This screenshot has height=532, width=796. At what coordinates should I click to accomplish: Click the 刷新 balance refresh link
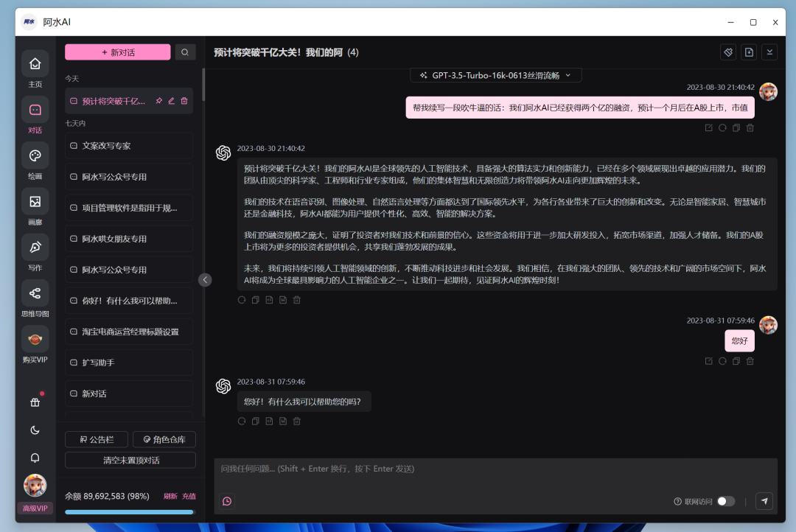tap(170, 497)
